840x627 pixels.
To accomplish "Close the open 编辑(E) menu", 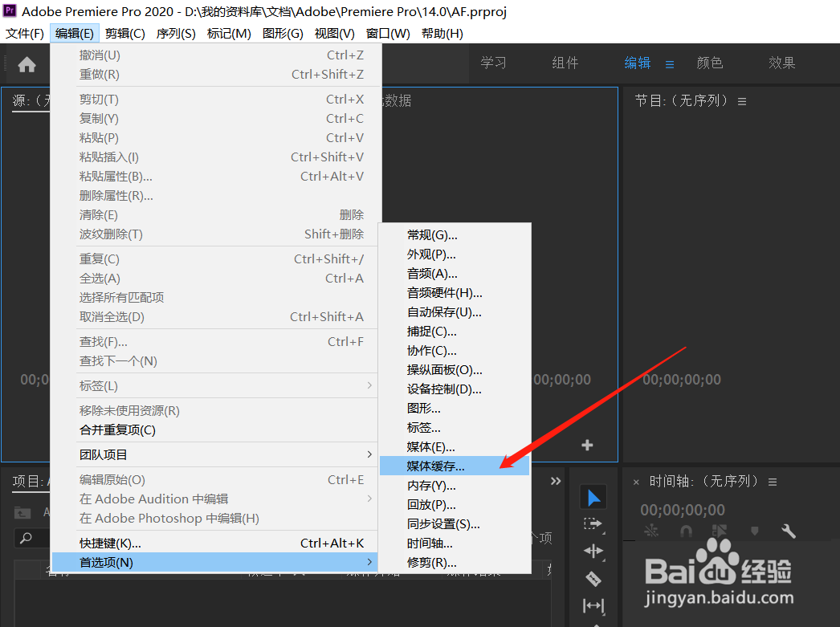I will (75, 33).
